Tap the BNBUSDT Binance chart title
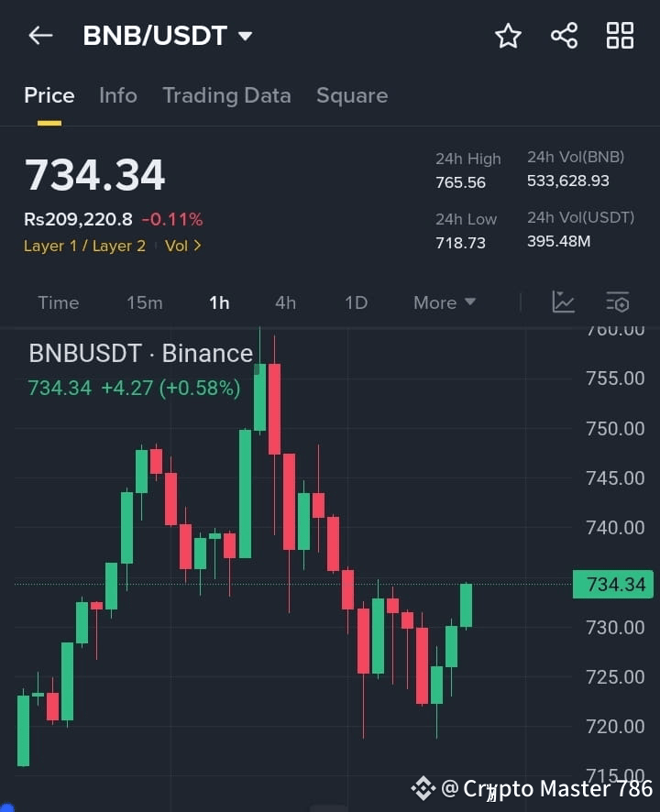This screenshot has width=660, height=812. pyautogui.click(x=139, y=353)
